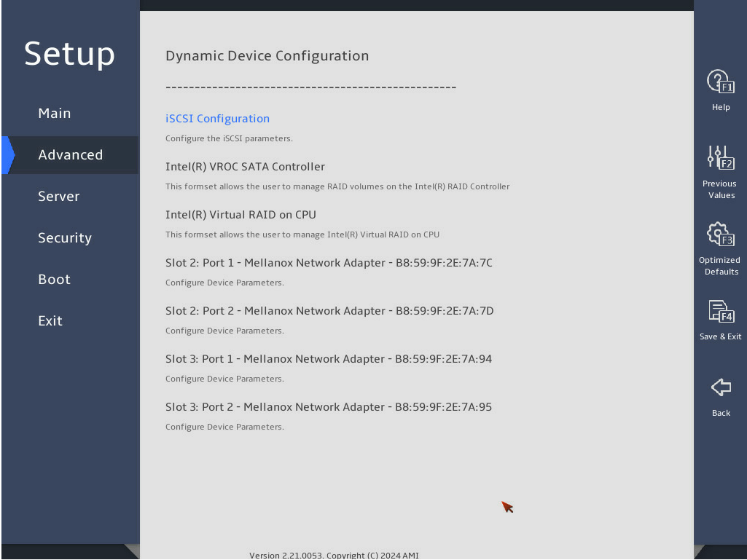Click the RAID volumes on Intel RAID Controller description
This screenshot has height=560, width=747.
pyautogui.click(x=337, y=186)
